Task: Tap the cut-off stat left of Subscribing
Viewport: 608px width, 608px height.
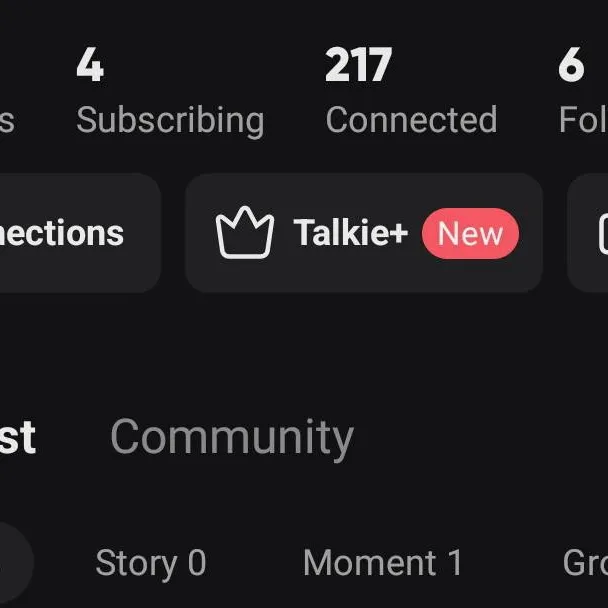Action: coord(6,120)
